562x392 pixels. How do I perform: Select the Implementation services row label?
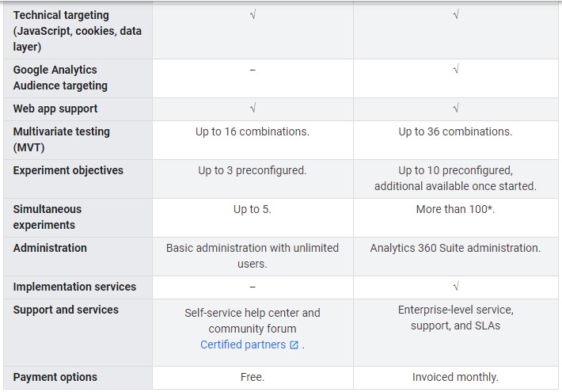[74, 287]
